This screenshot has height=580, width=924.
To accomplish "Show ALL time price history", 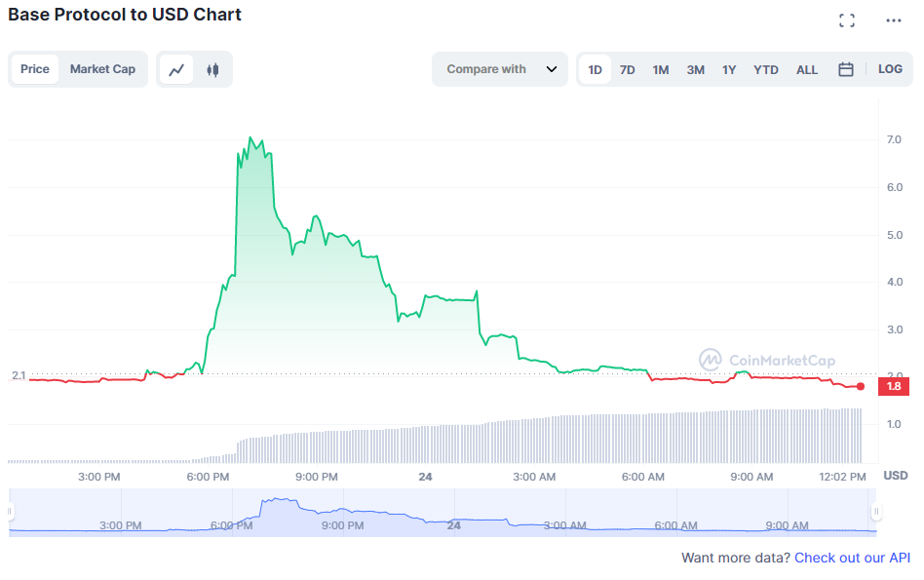I will tap(807, 69).
